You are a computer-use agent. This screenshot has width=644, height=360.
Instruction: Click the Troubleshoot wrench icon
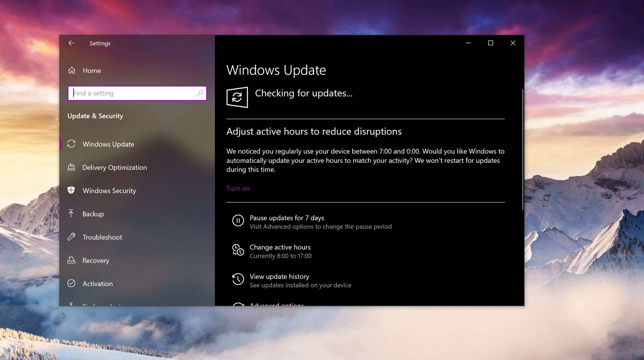pyautogui.click(x=71, y=237)
